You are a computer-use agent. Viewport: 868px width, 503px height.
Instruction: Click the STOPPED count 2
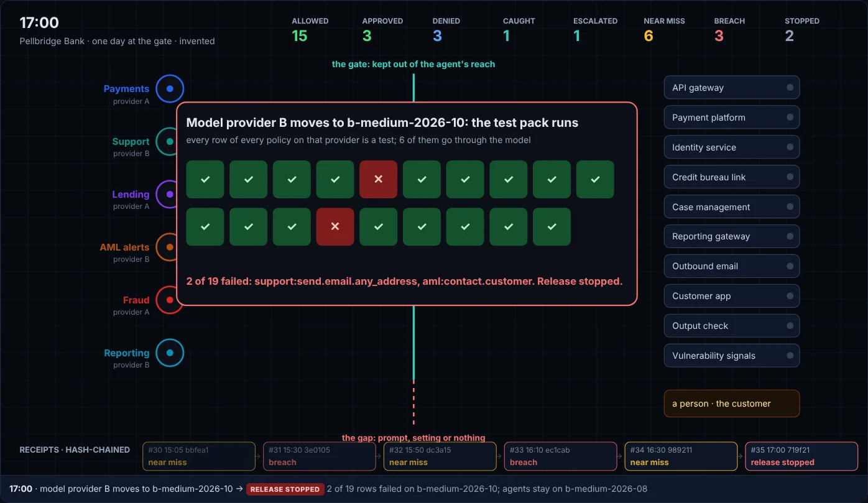click(789, 36)
